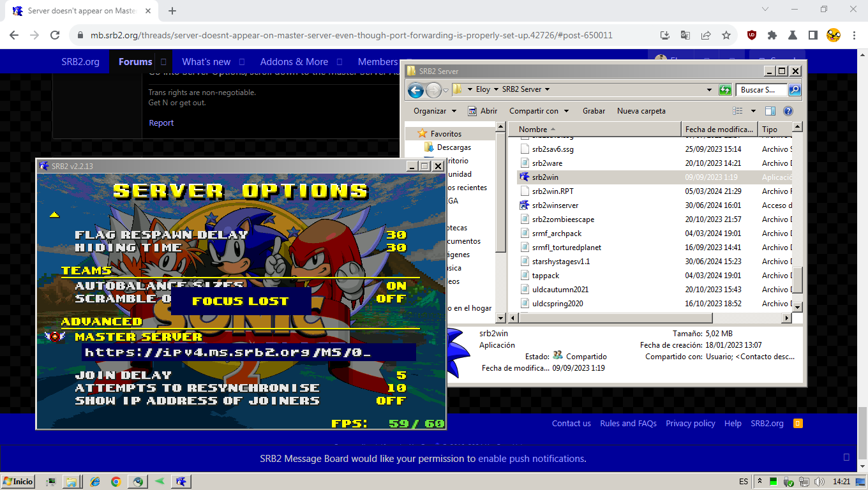Open the Chrome Labs flask icon

coord(793,35)
